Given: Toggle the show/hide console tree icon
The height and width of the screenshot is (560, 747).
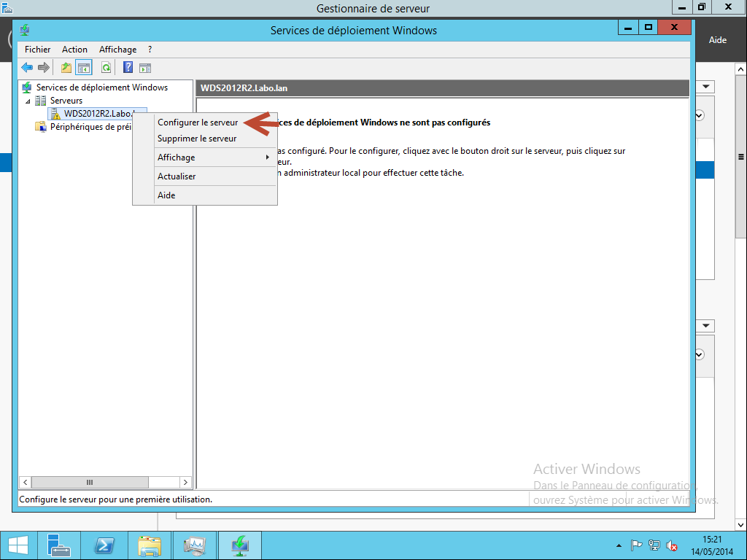Looking at the screenshot, I should pyautogui.click(x=84, y=68).
